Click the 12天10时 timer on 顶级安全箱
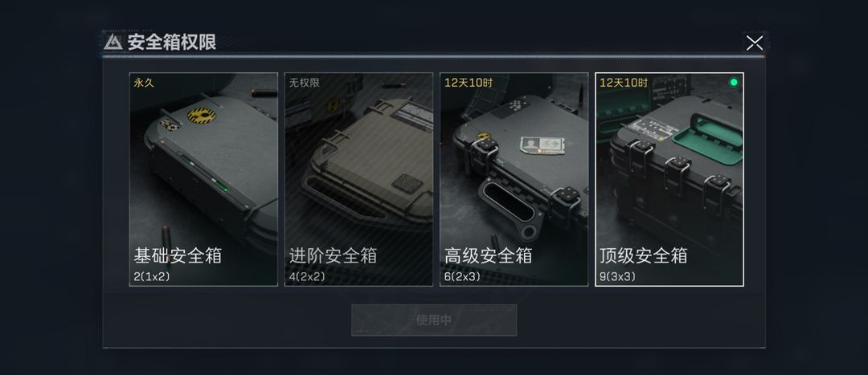 (x=624, y=83)
